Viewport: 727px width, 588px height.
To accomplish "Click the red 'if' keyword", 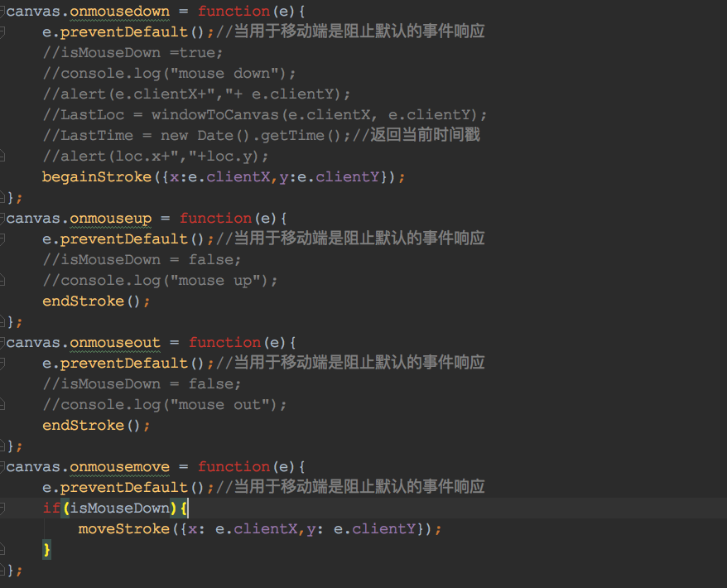I will (x=51, y=508).
